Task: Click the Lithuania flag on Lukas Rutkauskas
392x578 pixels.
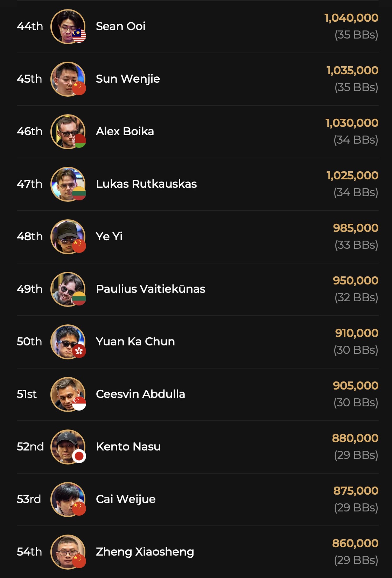Action: (79, 193)
